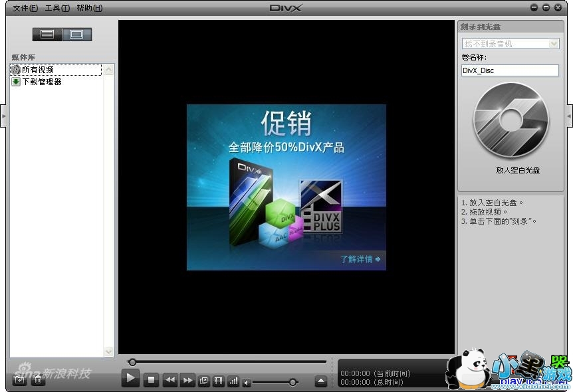
Task: Select 下载管理器 in media library
Action: coord(41,82)
